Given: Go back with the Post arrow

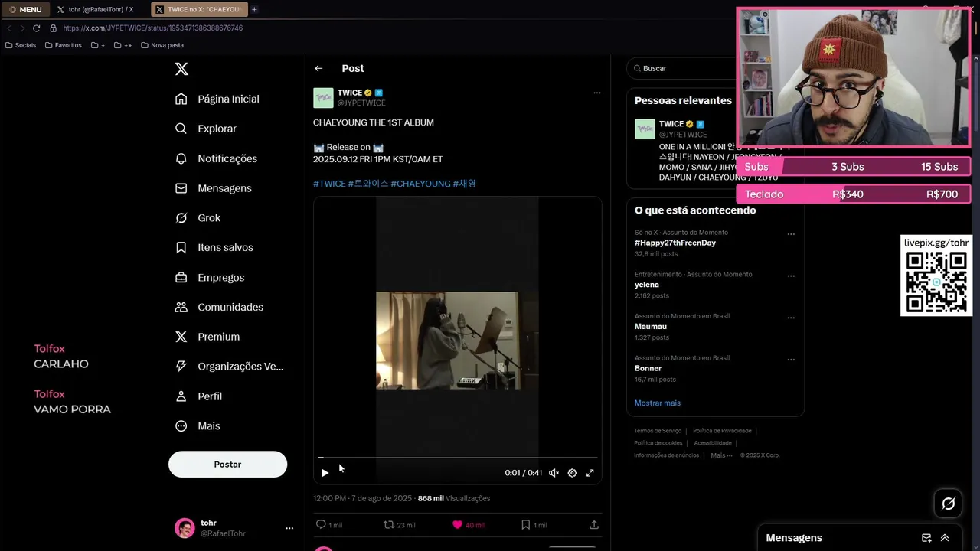Looking at the screenshot, I should click(318, 68).
